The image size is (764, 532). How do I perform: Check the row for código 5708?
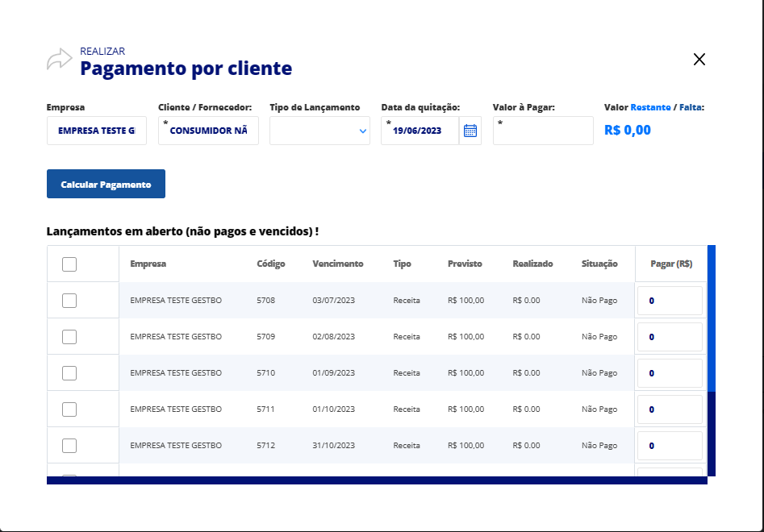69,301
